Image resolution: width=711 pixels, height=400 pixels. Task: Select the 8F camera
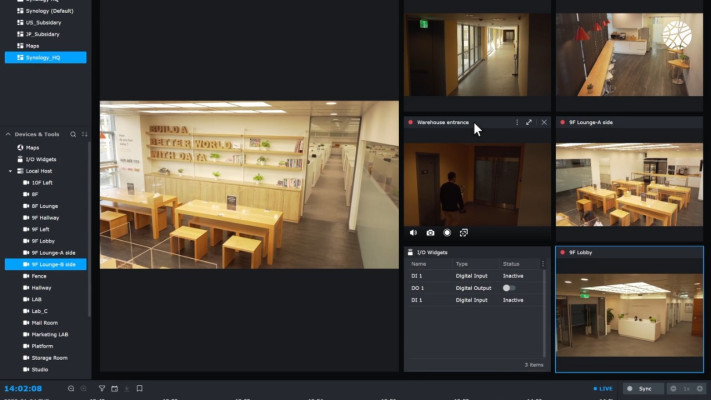(45, 194)
